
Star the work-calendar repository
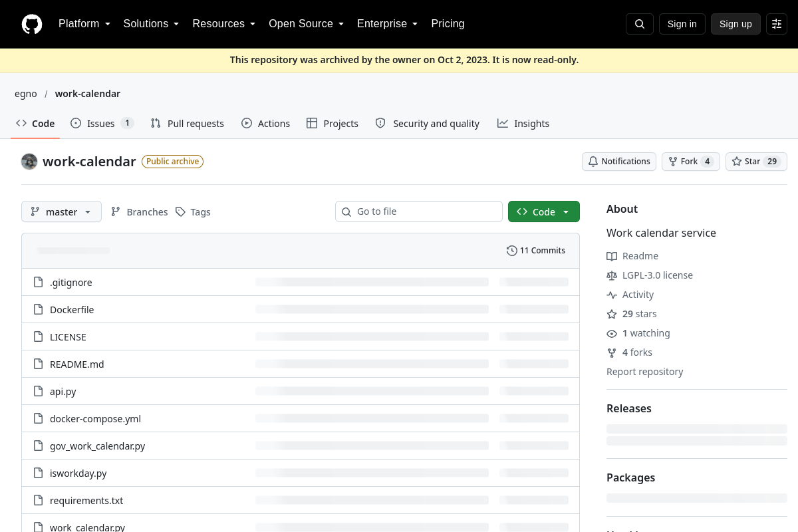tap(756, 162)
